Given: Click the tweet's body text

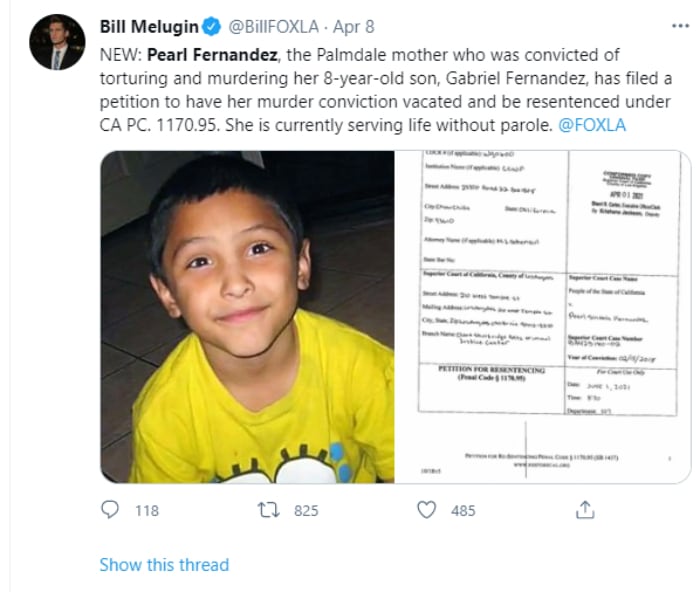Looking at the screenshot, I should coord(380,90).
